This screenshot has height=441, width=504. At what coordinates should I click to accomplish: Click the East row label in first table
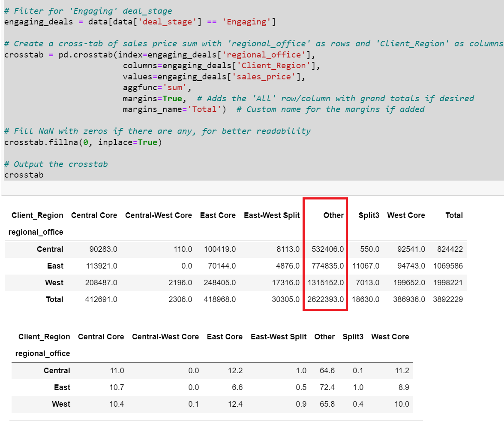tap(55, 266)
